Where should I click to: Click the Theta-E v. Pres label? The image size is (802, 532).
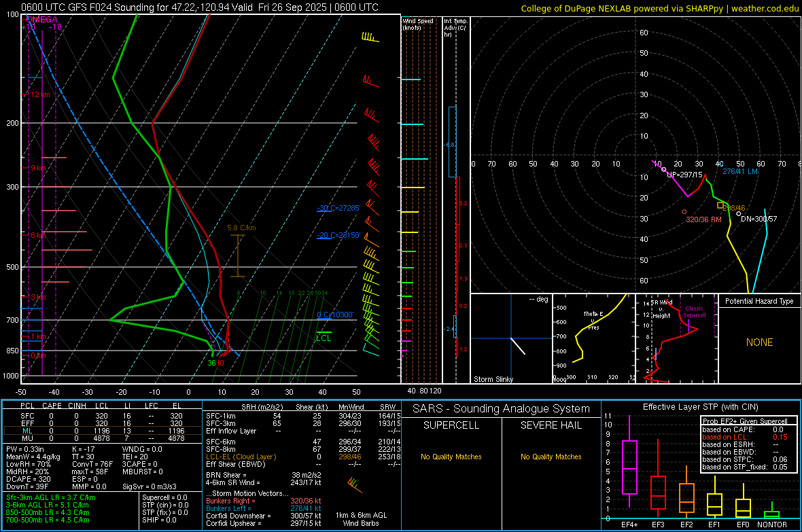593,320
